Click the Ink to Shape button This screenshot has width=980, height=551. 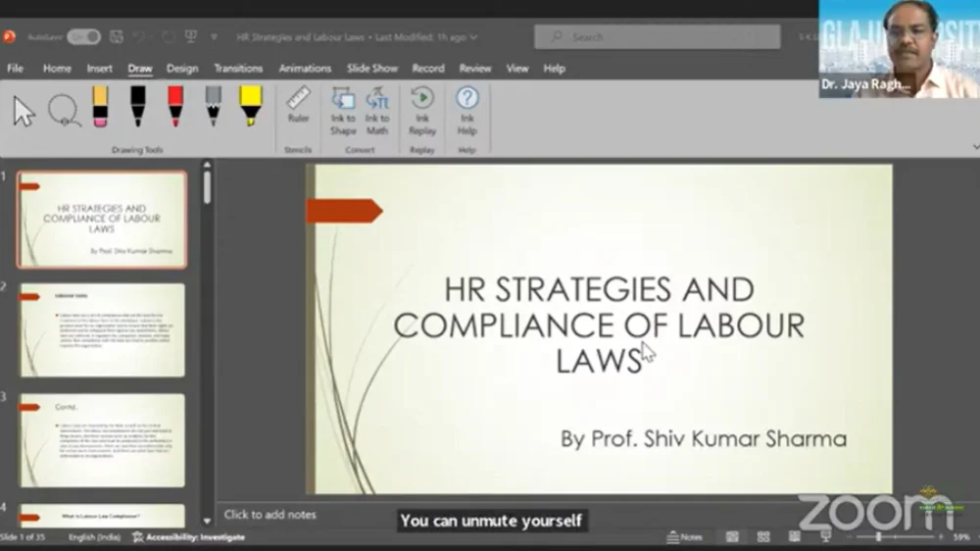343,111
